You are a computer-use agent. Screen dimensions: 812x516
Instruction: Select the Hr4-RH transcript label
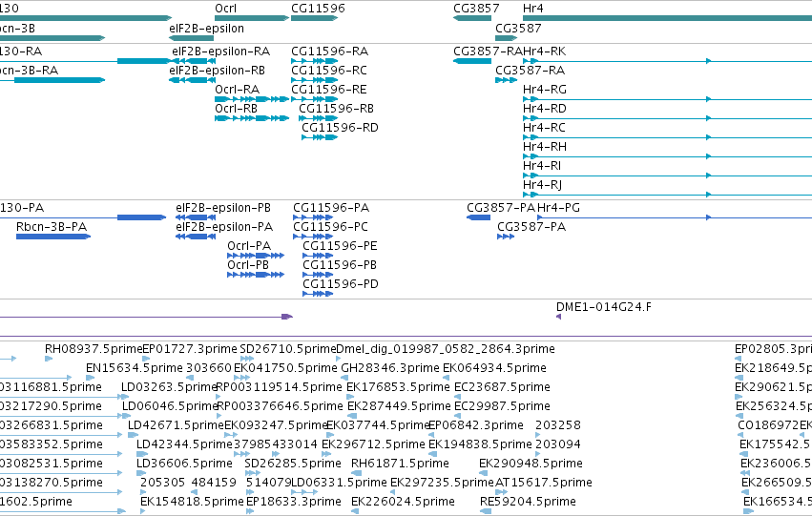click(545, 147)
